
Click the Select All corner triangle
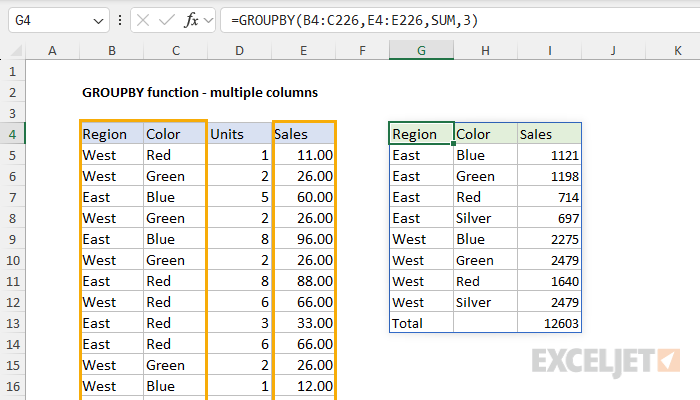click(x=16, y=51)
